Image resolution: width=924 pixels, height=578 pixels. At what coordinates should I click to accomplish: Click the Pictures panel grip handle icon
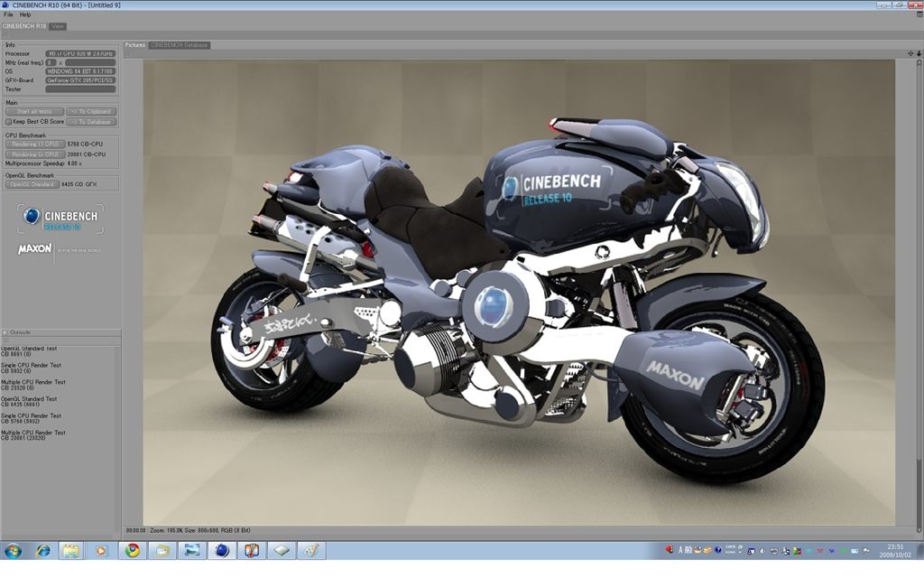[128, 53]
